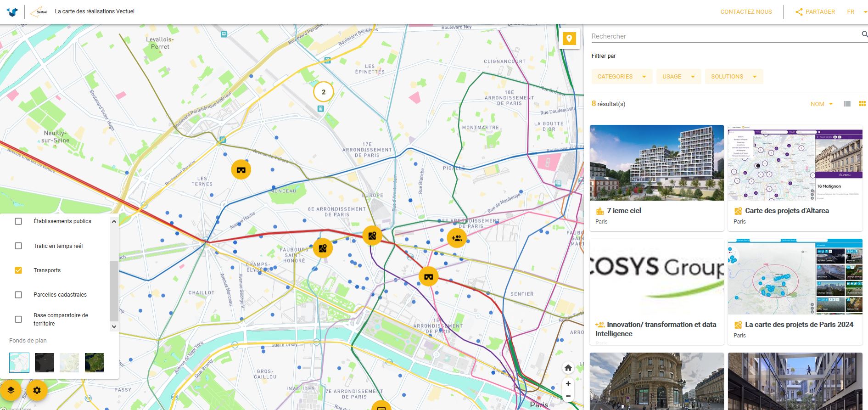Image resolution: width=868 pixels, height=410 pixels.
Task: Open Carte des projets d'Altarea title
Action: point(787,211)
